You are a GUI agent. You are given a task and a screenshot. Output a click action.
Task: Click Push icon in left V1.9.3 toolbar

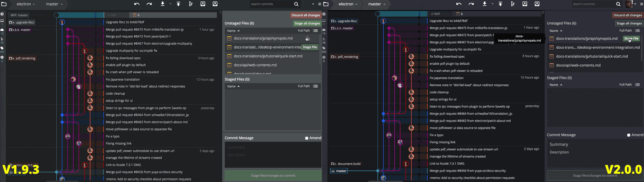pos(178,4)
